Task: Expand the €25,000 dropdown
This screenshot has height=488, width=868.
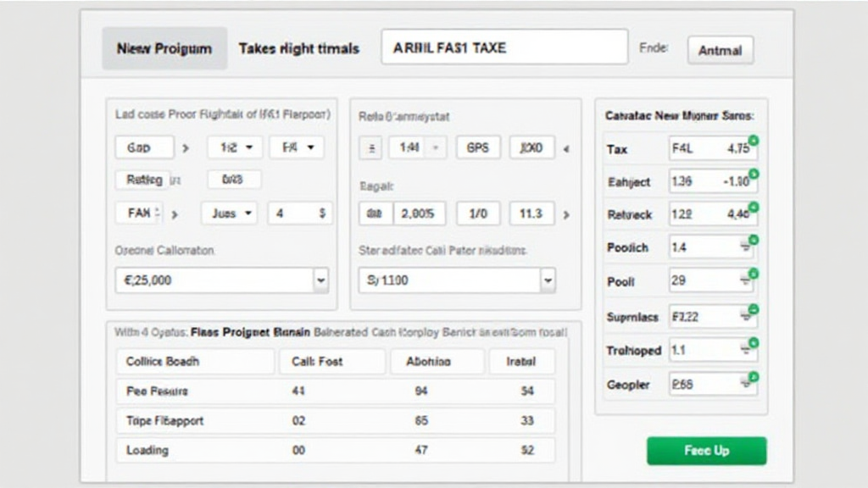Action: point(320,280)
